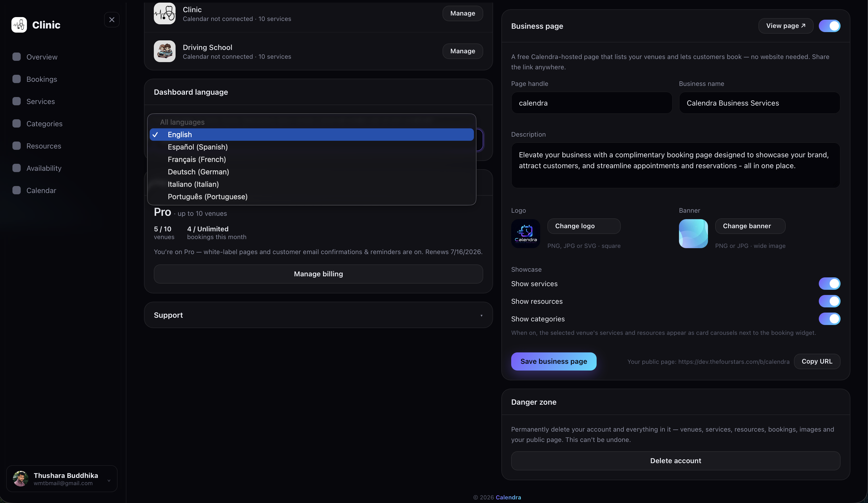Close the sidebar with X button
868x503 pixels.
(x=112, y=20)
